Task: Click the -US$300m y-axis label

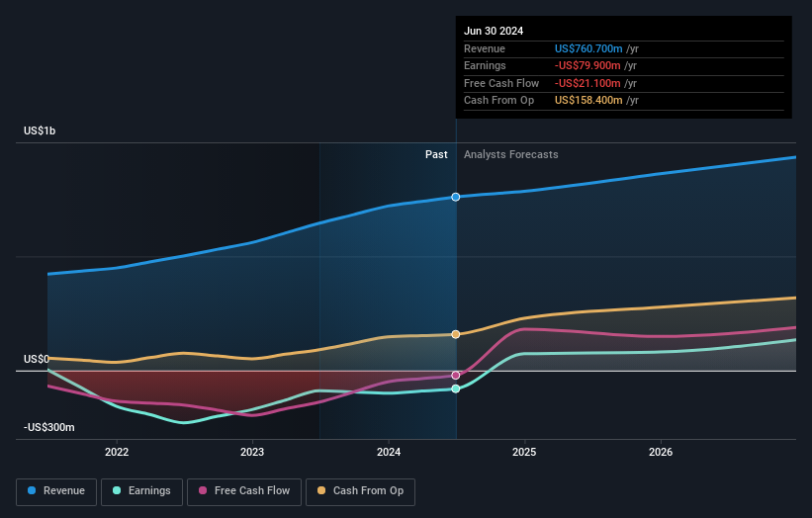Action: click(x=49, y=427)
